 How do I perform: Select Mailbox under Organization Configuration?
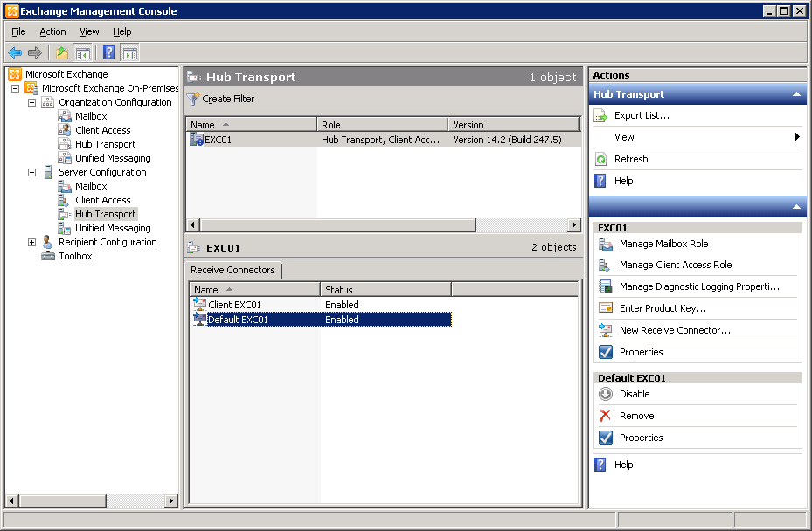(x=91, y=116)
